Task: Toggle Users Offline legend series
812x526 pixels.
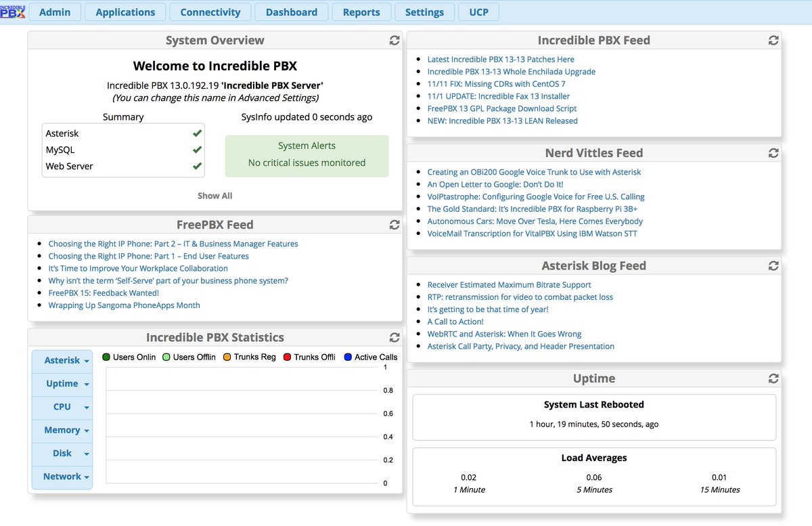Action: 189,357
